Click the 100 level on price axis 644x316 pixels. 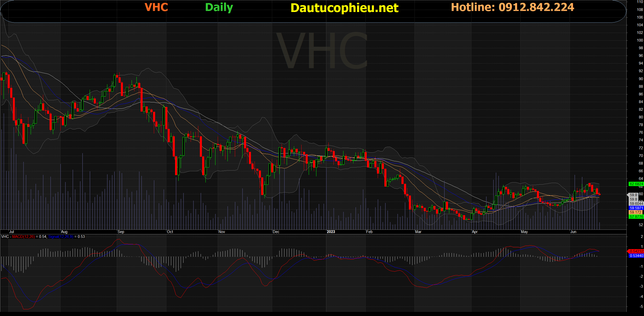[x=640, y=40]
